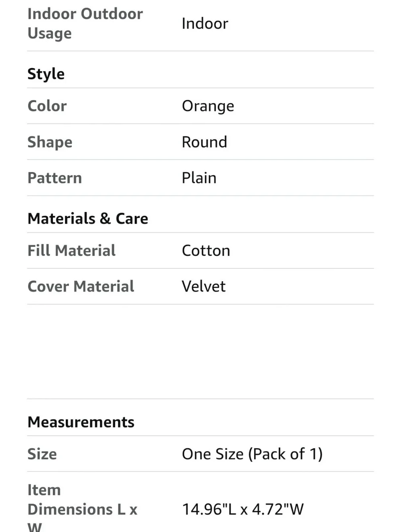Click the Indoor usage value
The image size is (401, 532).
[205, 24]
